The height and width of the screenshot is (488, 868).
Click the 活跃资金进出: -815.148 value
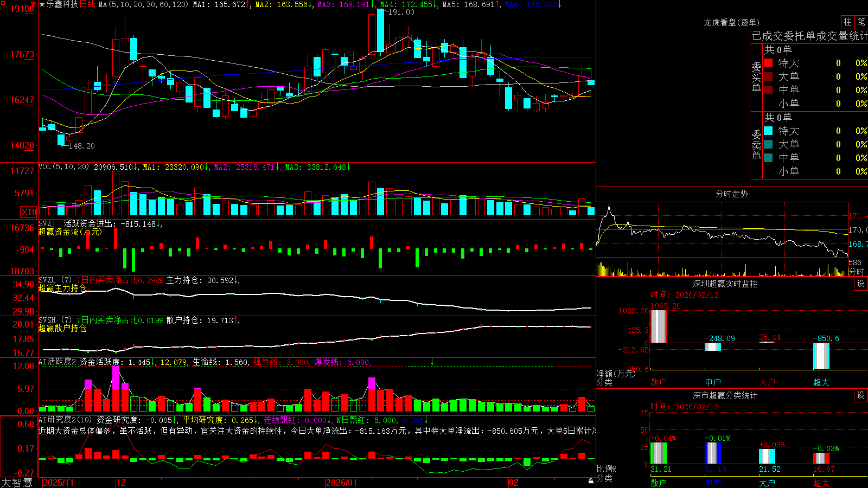(110, 224)
